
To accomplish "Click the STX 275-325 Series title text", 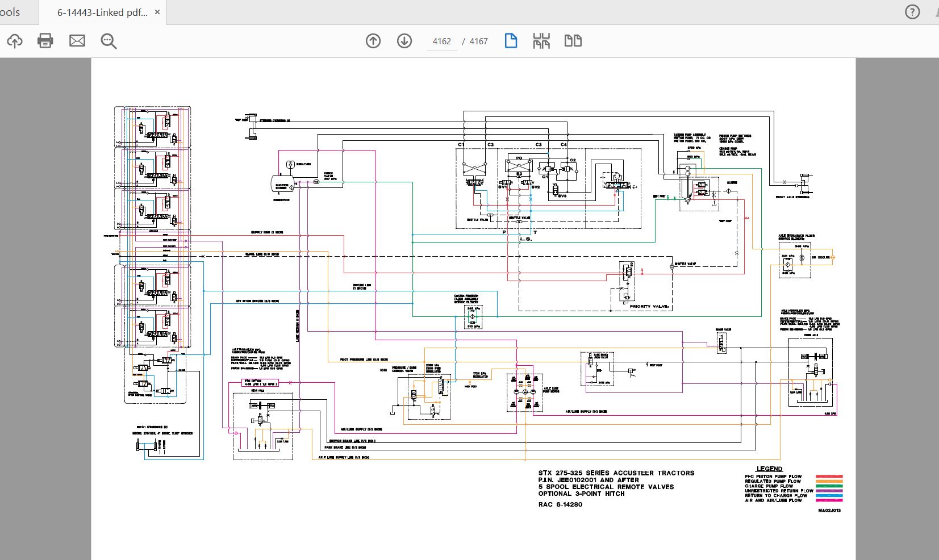I will click(x=616, y=473).
